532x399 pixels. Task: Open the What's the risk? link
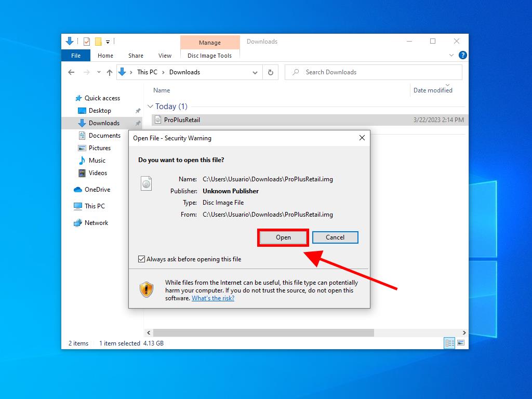click(213, 298)
